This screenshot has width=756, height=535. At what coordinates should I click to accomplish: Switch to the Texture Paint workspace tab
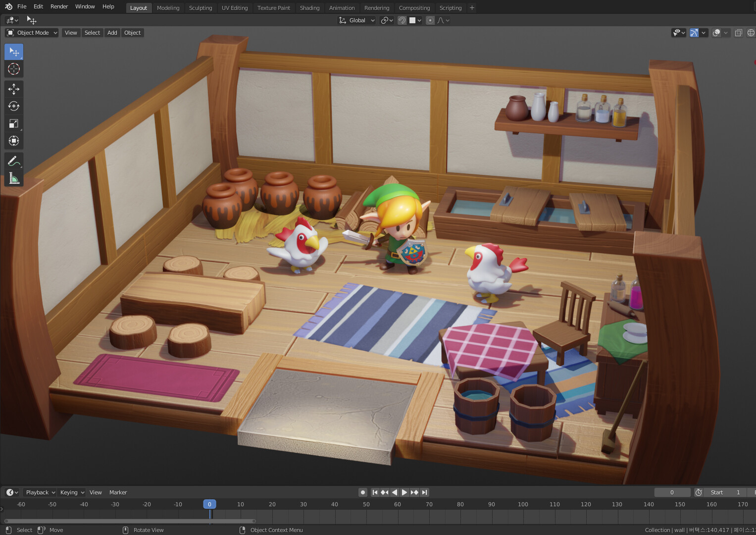point(274,8)
